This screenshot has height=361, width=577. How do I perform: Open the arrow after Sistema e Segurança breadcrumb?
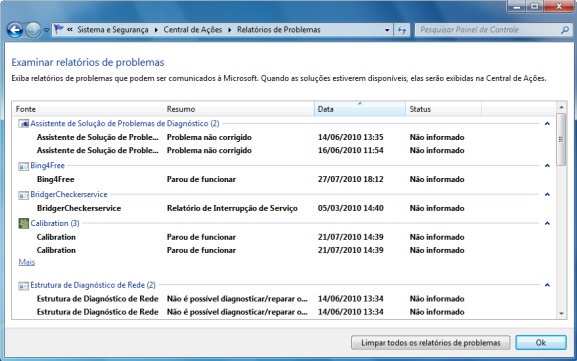pyautogui.click(x=156, y=30)
